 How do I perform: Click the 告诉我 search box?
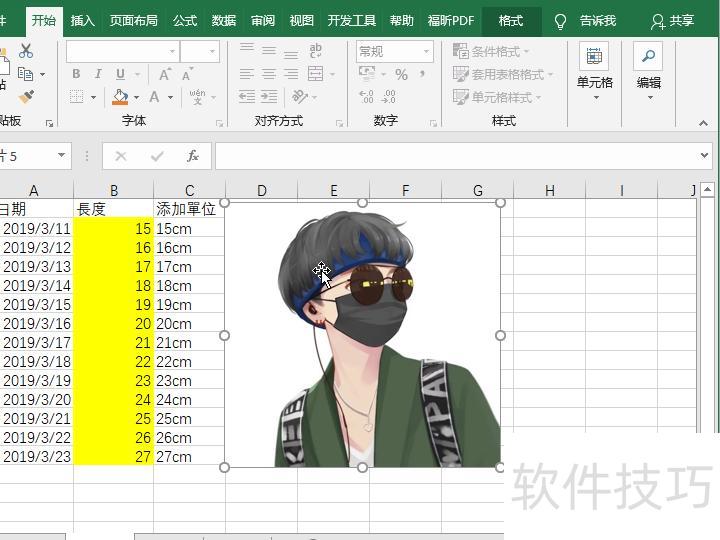click(x=586, y=21)
